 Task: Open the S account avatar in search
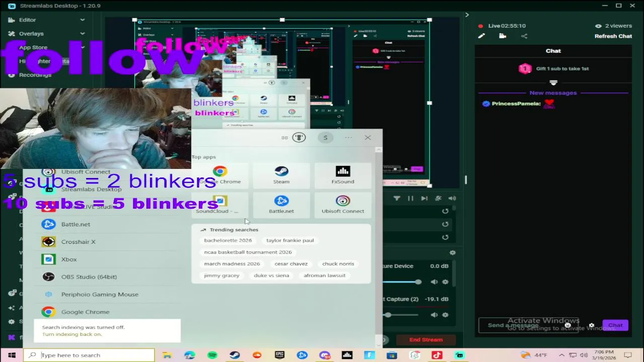tap(325, 137)
